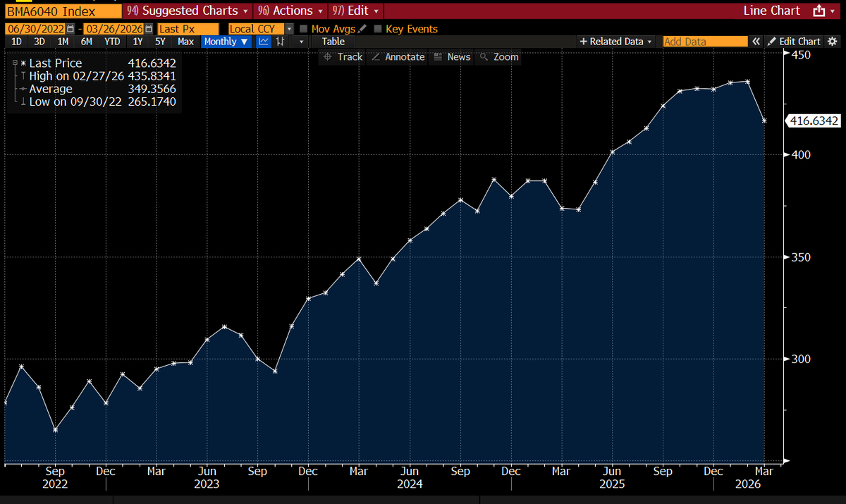Screen dimensions: 846x504
Task: Activate the Track crosshair tool
Action: (x=343, y=57)
